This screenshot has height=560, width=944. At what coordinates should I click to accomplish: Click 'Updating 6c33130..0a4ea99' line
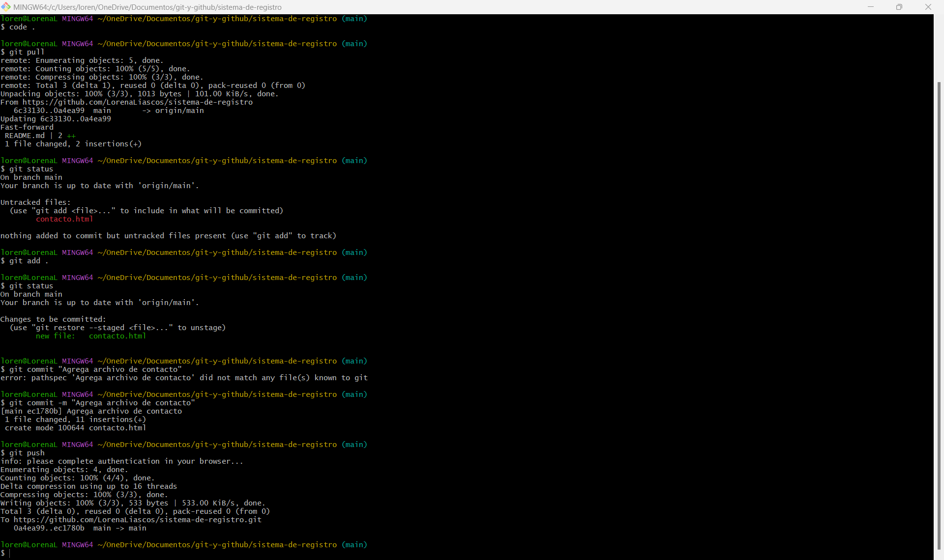(56, 119)
